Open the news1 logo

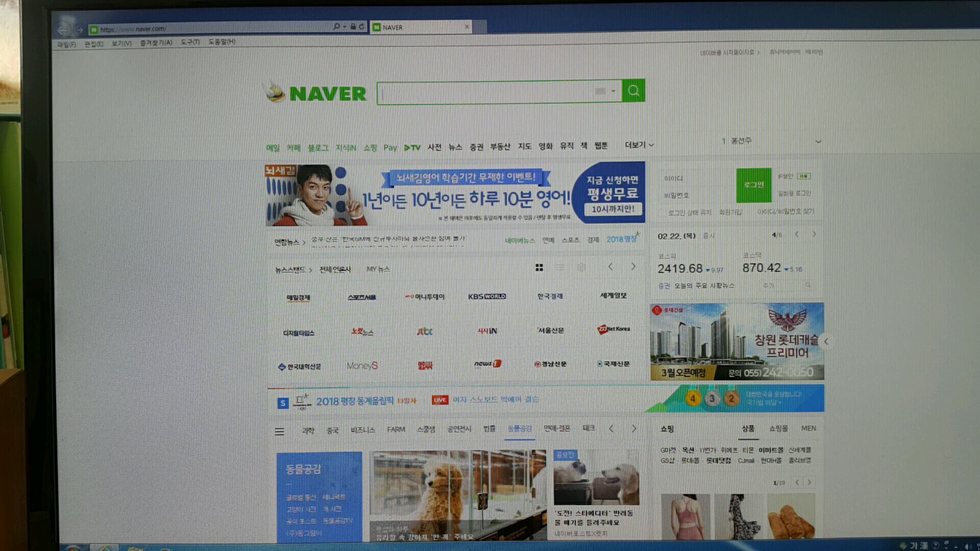point(487,364)
